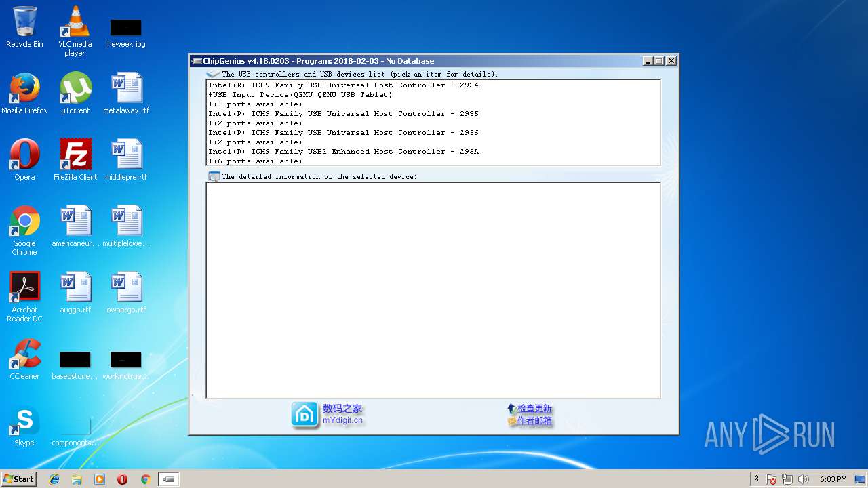The width and height of the screenshot is (868, 488).
Task: Click the mYdigit.cn home logo icon
Action: click(x=304, y=415)
